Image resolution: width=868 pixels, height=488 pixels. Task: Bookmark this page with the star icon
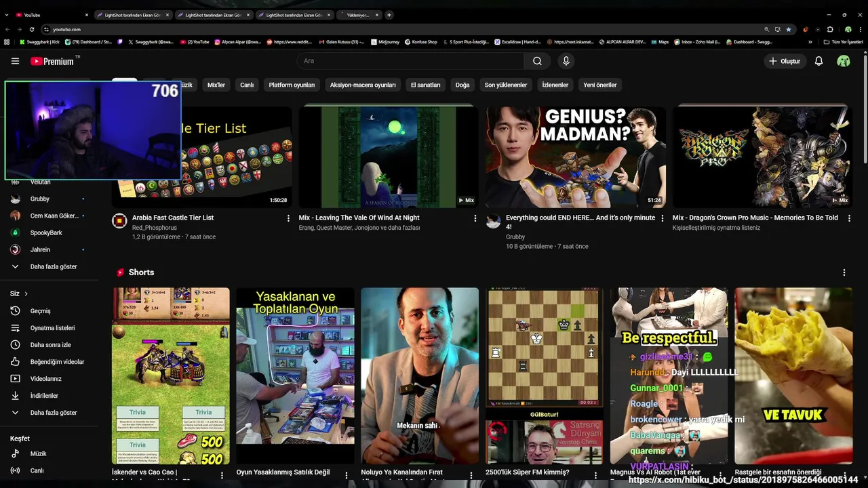click(788, 29)
